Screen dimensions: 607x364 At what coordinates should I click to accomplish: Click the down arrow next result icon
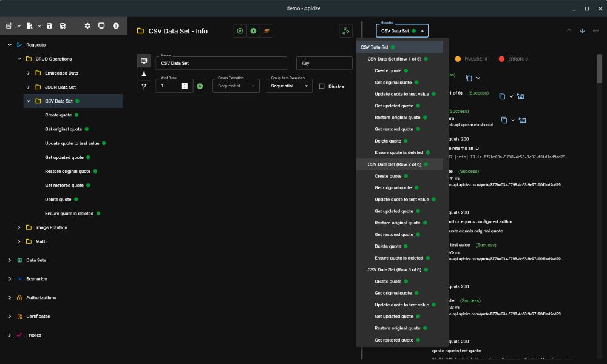pos(582,31)
